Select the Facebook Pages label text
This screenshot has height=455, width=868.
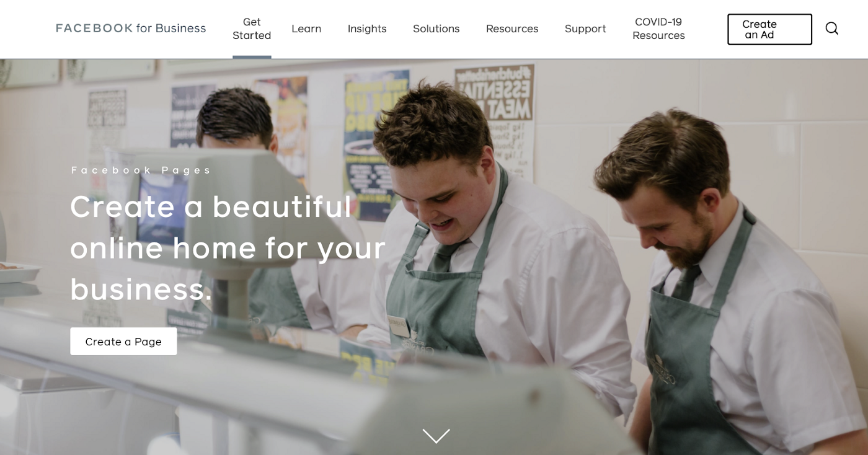[141, 170]
